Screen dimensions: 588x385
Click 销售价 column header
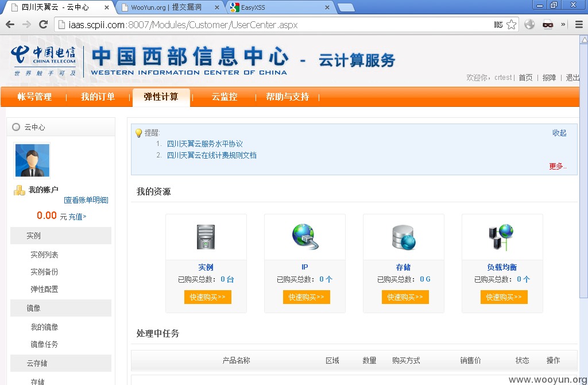[470, 361]
